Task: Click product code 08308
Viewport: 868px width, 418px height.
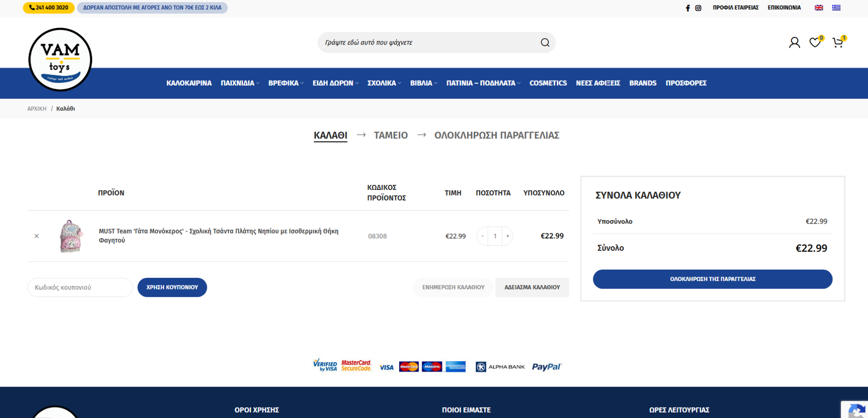Action: pos(377,236)
